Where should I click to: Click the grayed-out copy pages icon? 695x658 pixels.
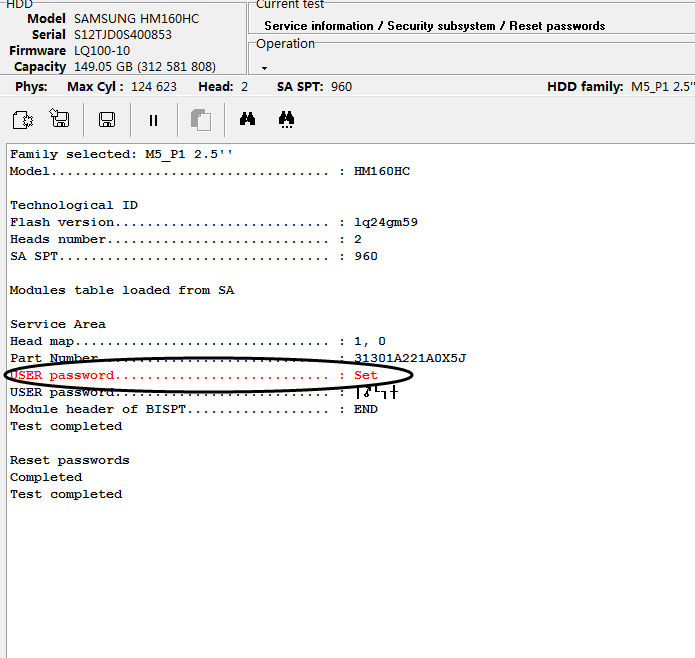pyautogui.click(x=201, y=120)
